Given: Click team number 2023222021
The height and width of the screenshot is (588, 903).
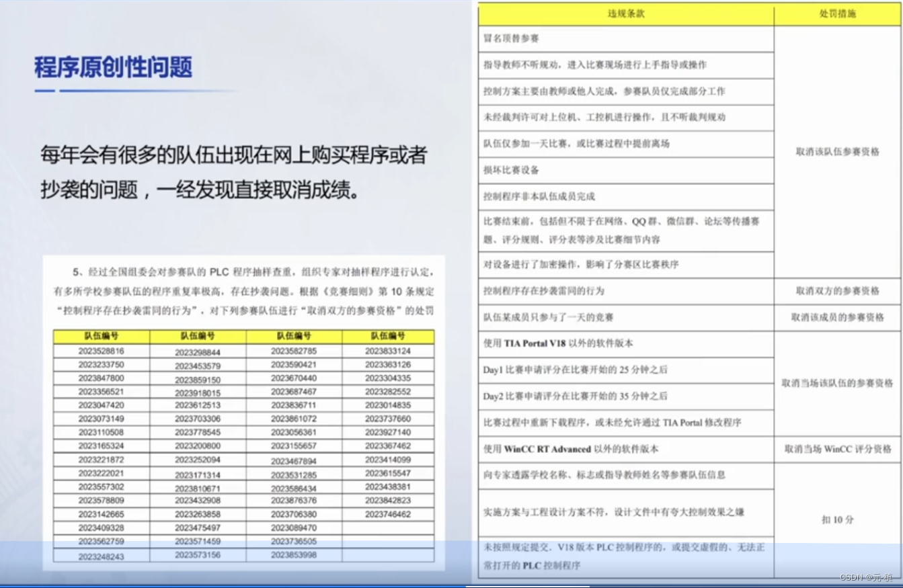Looking at the screenshot, I should pyautogui.click(x=102, y=473).
